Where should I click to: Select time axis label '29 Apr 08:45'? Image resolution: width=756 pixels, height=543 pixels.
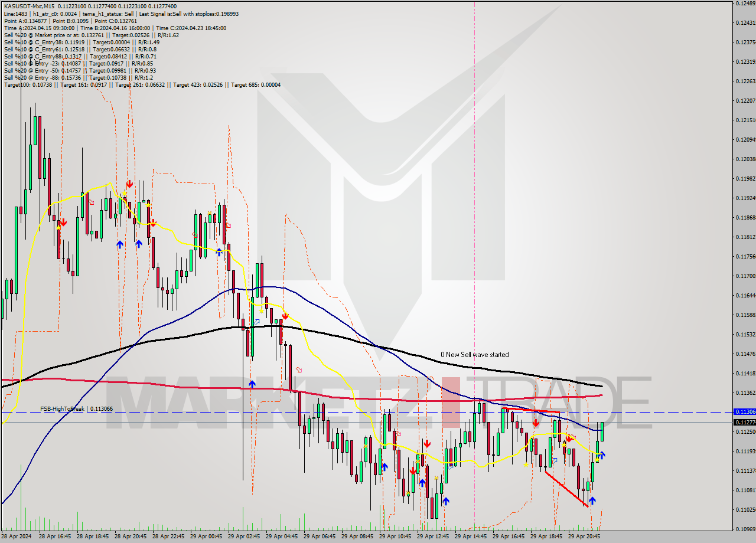tap(357, 537)
